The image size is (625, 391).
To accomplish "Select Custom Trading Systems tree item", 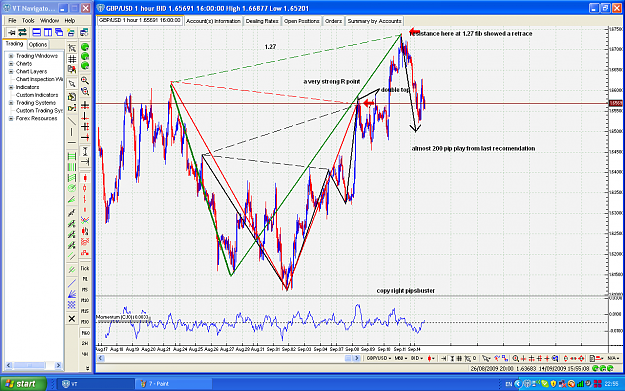I will (x=39, y=111).
